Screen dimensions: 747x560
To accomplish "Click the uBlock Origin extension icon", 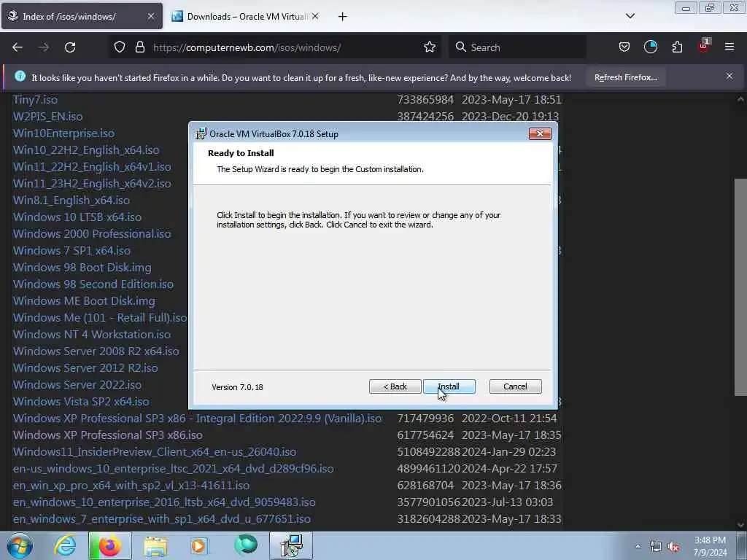I will pyautogui.click(x=704, y=46).
